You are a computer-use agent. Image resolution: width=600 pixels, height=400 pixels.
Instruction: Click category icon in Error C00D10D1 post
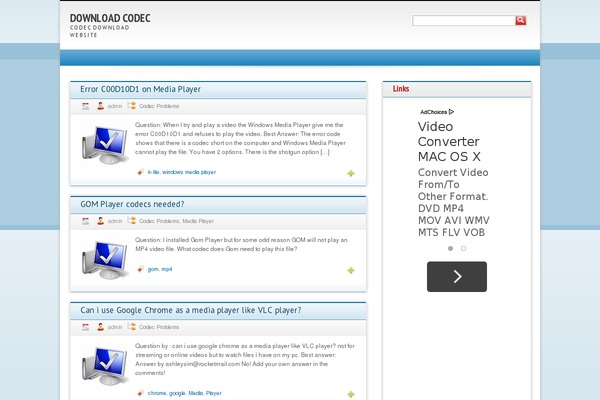click(x=132, y=106)
